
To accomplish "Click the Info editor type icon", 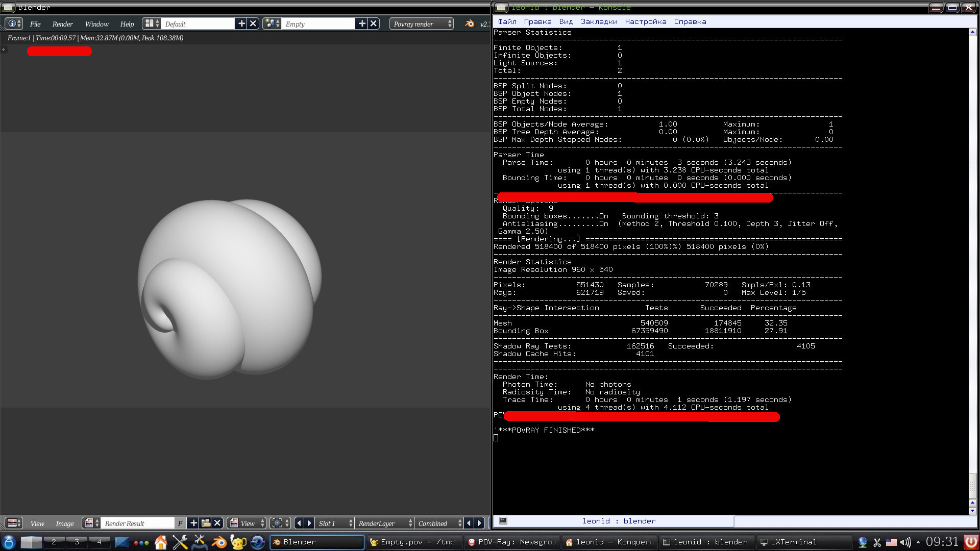I will [13, 23].
